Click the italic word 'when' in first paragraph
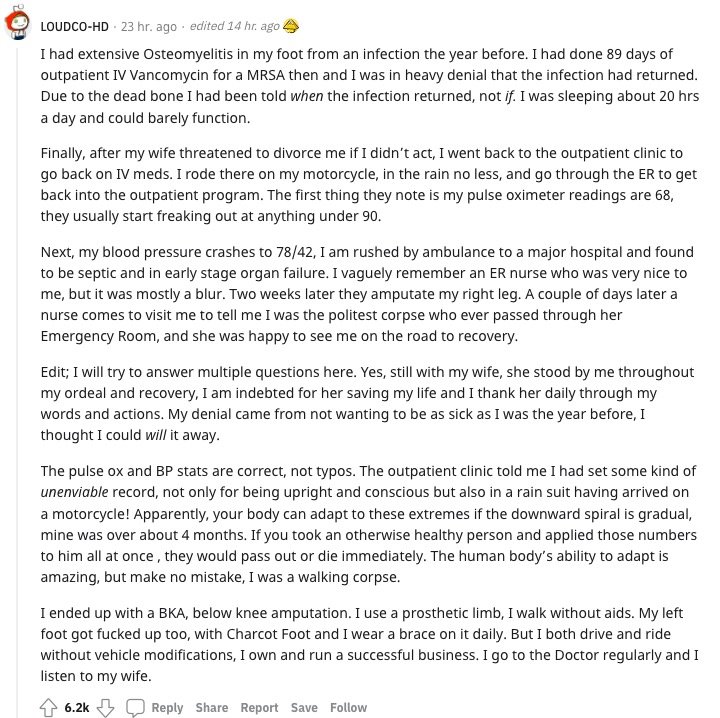This screenshot has height=718, width=720. [x=307, y=96]
